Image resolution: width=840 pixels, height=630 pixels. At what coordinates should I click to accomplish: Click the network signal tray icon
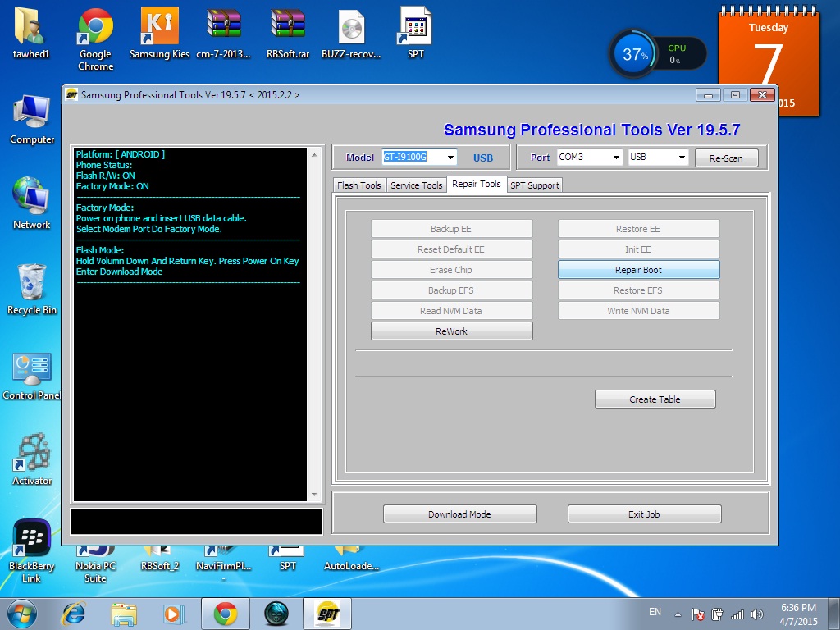tap(737, 614)
